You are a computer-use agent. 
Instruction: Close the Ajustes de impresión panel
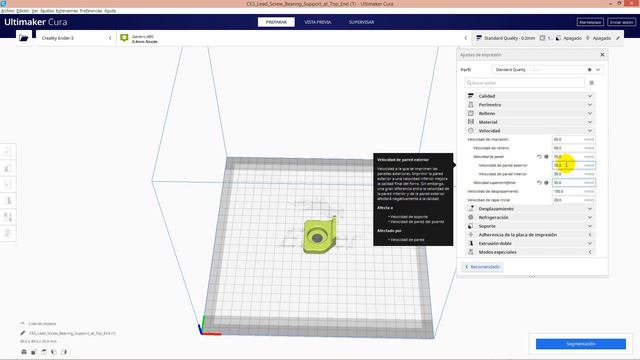point(602,55)
